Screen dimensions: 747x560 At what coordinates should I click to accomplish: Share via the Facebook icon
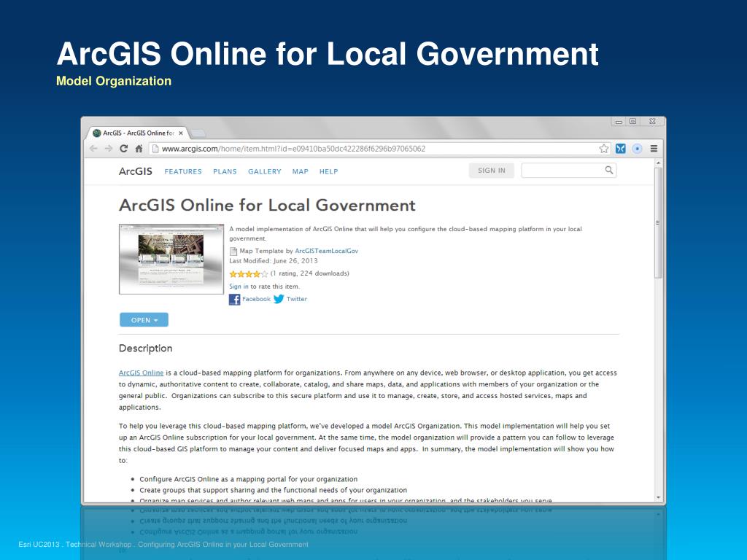coord(234,299)
